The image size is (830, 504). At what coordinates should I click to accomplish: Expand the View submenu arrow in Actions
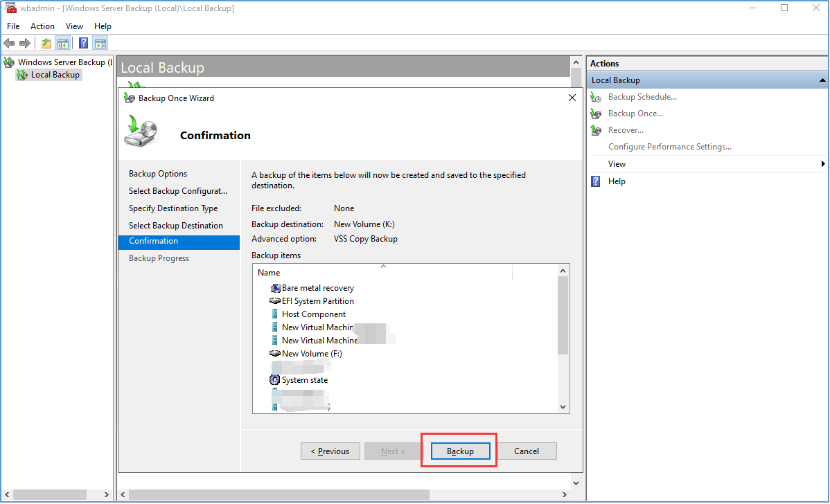[x=822, y=164]
